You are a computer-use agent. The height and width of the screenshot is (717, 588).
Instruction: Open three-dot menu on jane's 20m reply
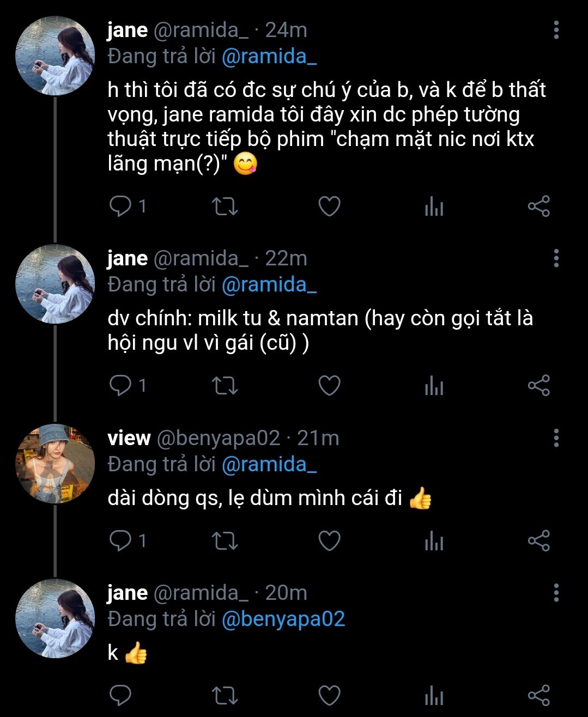(556, 592)
